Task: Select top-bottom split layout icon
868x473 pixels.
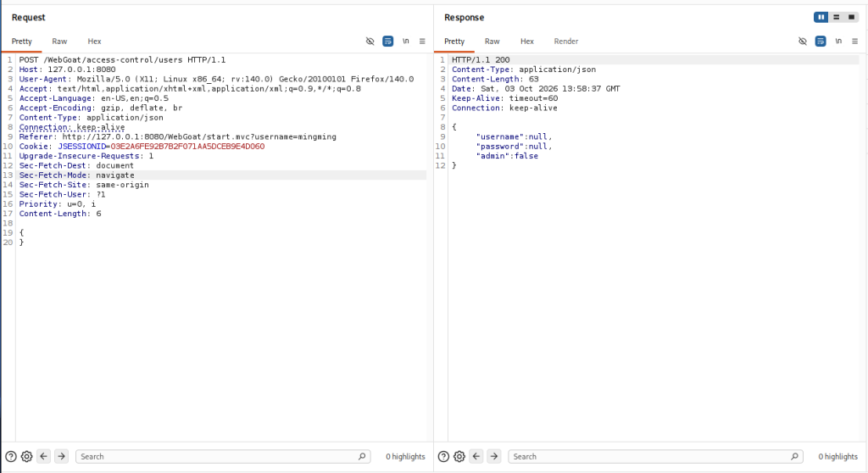Action: pyautogui.click(x=837, y=17)
